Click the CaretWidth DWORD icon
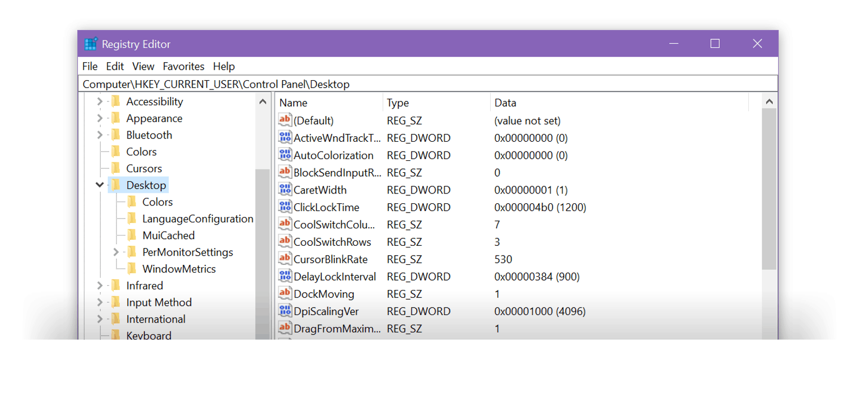 [285, 190]
